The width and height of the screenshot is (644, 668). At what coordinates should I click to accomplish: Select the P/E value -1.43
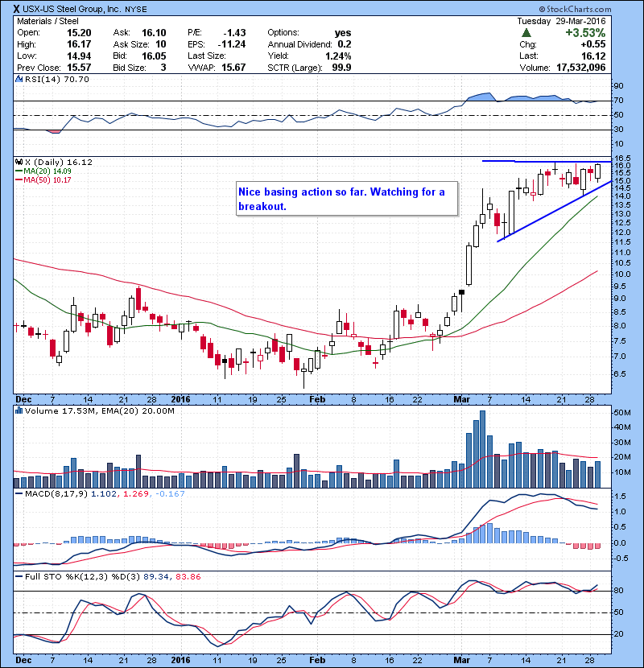coord(234,33)
